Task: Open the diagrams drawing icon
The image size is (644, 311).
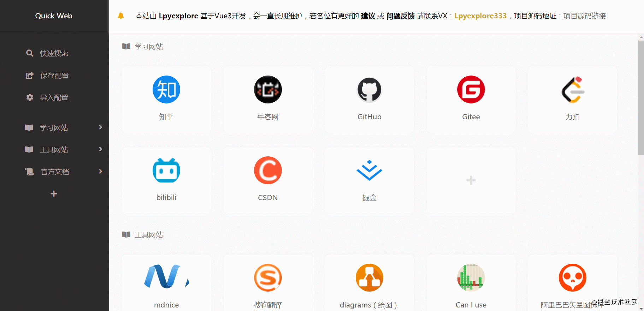Action: point(370,277)
